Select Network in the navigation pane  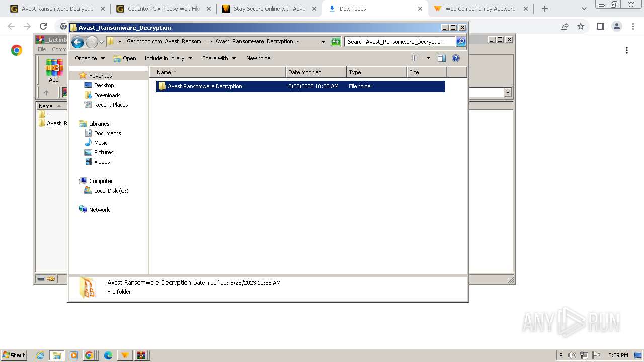tap(99, 210)
